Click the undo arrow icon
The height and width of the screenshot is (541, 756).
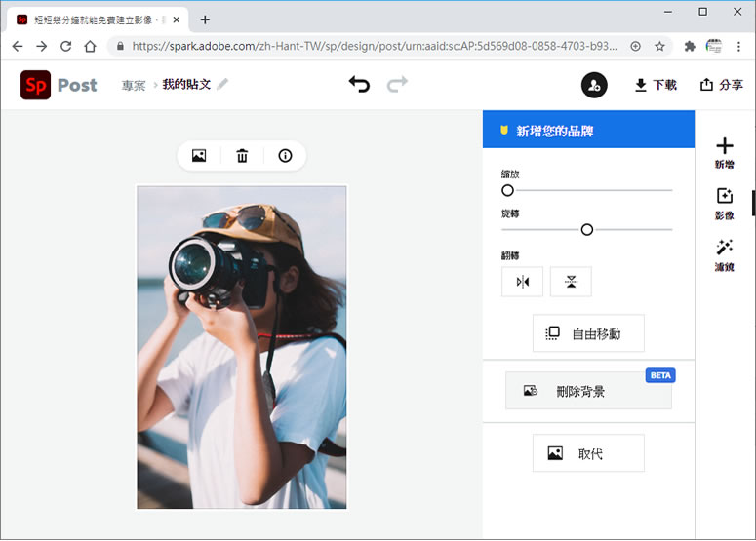(x=359, y=85)
